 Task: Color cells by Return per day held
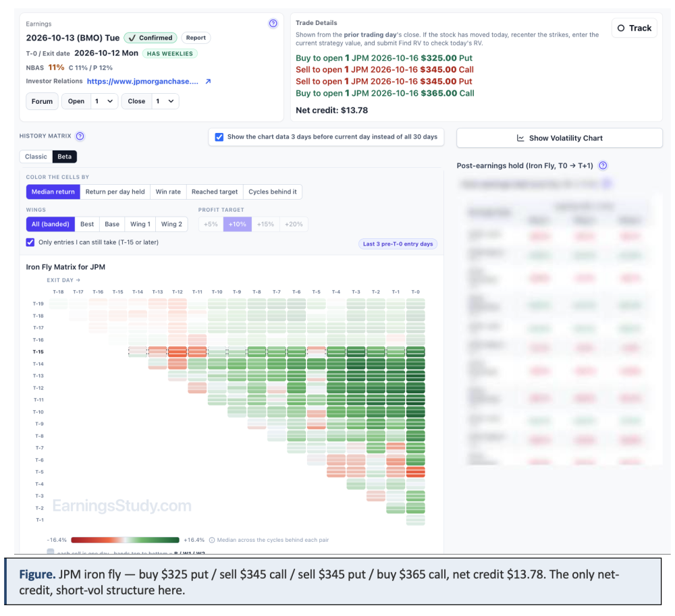pyautogui.click(x=115, y=192)
